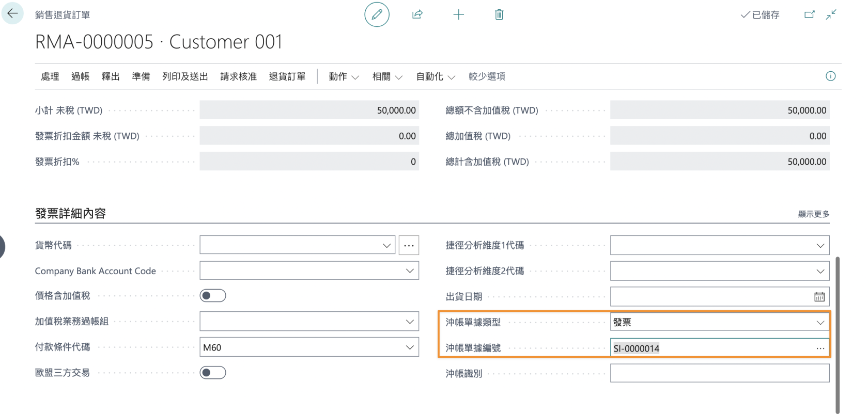Viewport: 868px width, 414px height.
Task: Click the 顯示更多 link
Action: point(814,214)
